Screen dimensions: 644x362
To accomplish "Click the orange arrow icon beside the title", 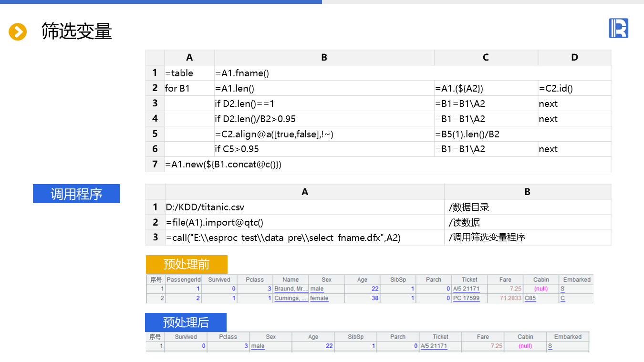I will pos(18,32).
